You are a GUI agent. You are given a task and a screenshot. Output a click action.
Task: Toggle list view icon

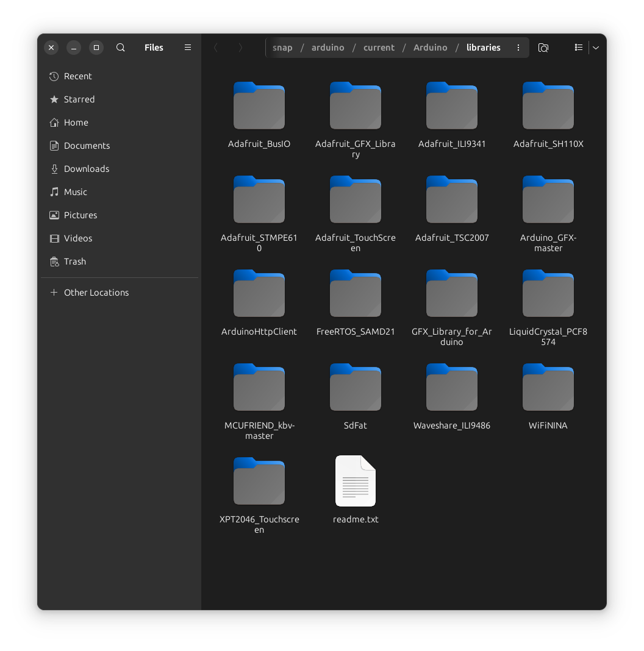pyautogui.click(x=578, y=48)
